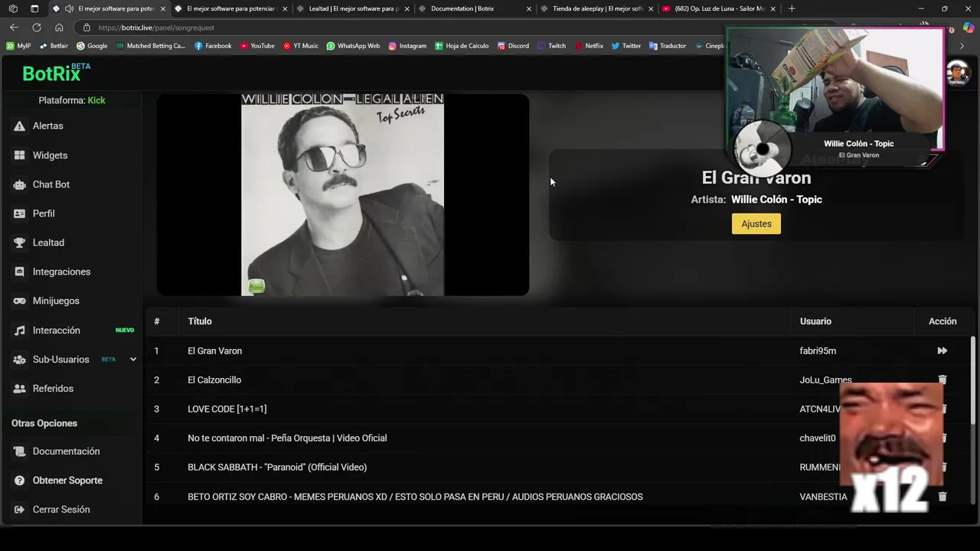Open the Referidos section
This screenshot has height=551, width=980.
[53, 389]
